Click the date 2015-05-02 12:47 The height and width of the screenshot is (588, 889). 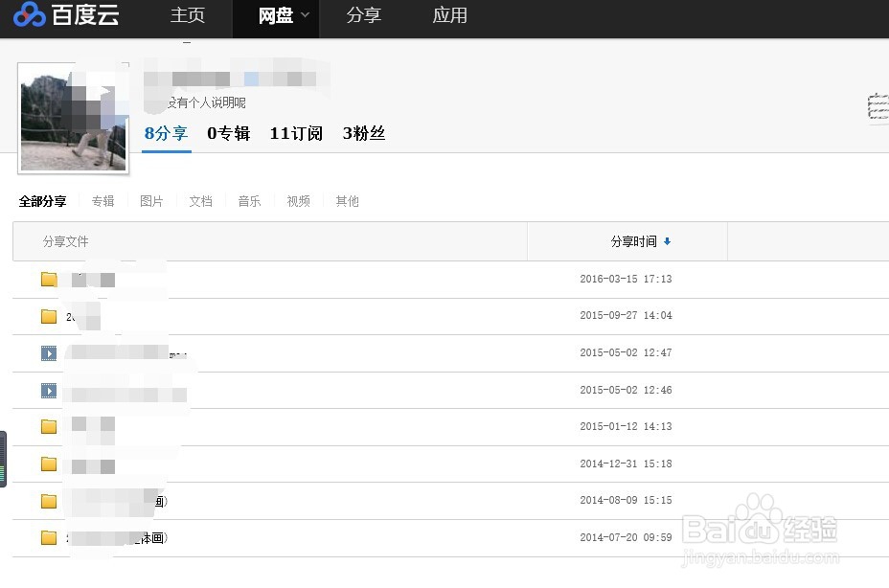point(626,352)
